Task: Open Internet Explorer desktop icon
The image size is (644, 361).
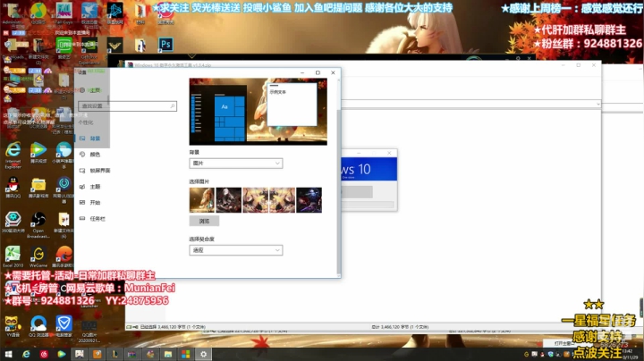Action: coord(13,155)
